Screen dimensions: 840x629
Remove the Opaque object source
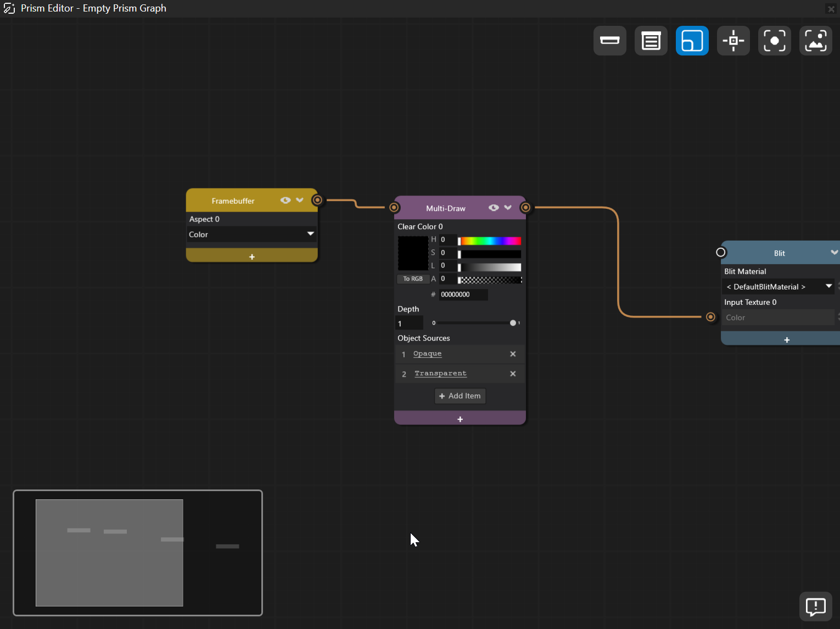tap(513, 354)
